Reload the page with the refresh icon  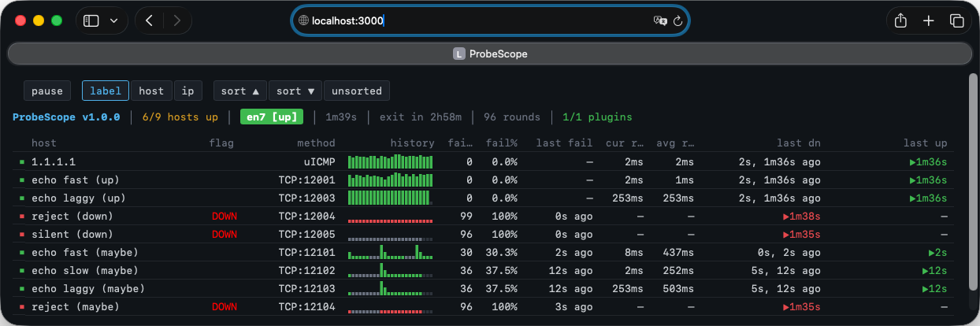(x=677, y=21)
